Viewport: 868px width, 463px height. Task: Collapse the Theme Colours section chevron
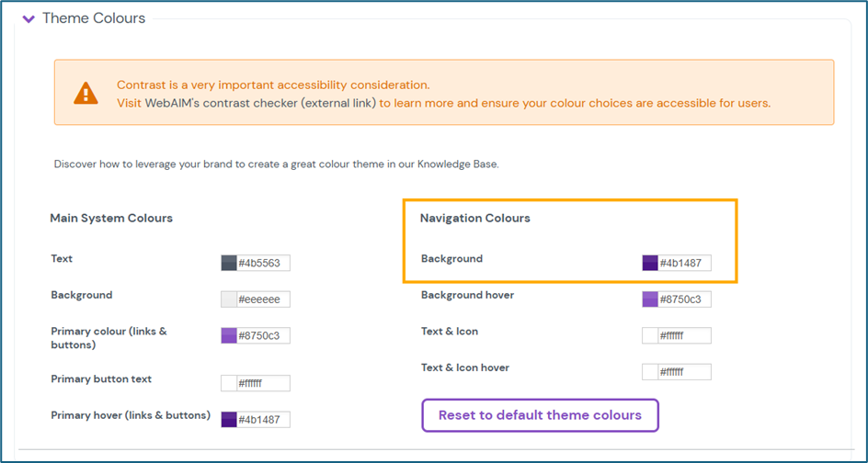coord(29,18)
